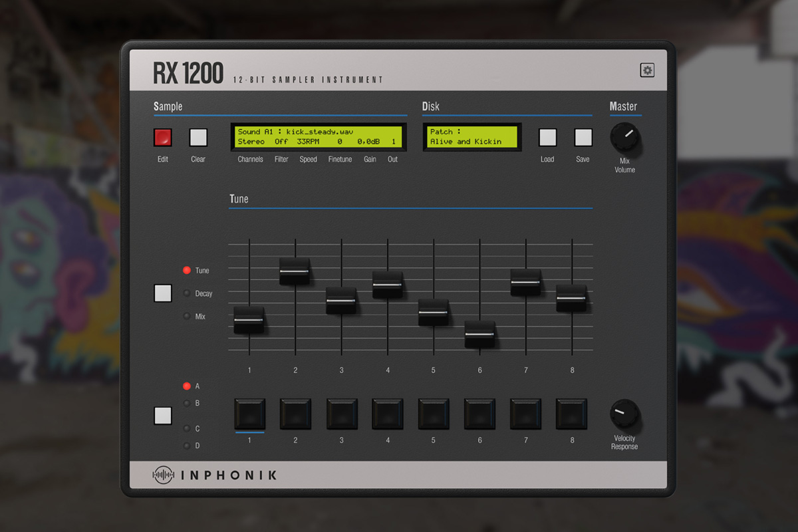Click the Clear sample button

coord(198,138)
